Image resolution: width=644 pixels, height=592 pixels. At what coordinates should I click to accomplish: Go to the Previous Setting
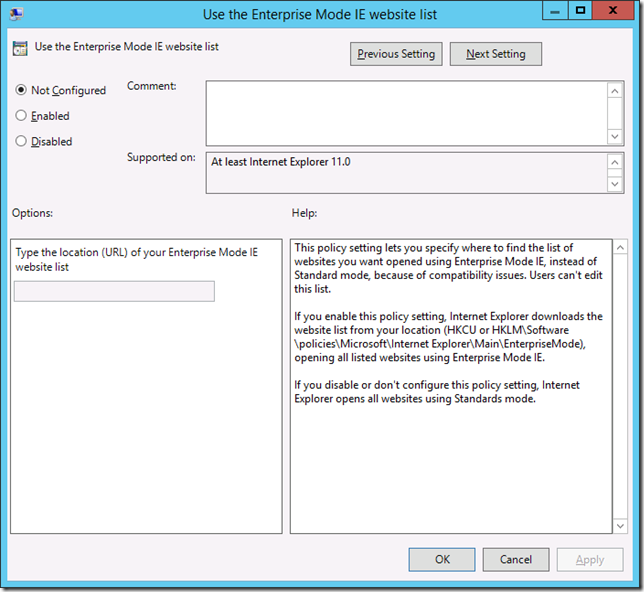396,54
